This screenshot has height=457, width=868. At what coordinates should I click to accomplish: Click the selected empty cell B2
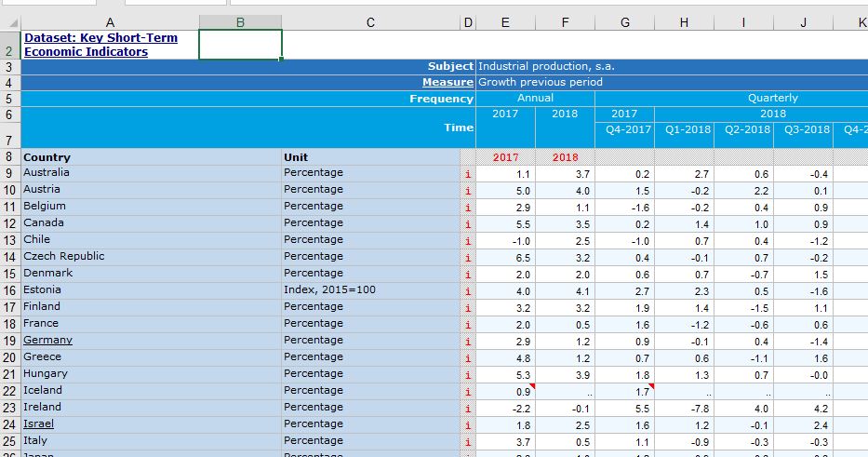point(240,45)
